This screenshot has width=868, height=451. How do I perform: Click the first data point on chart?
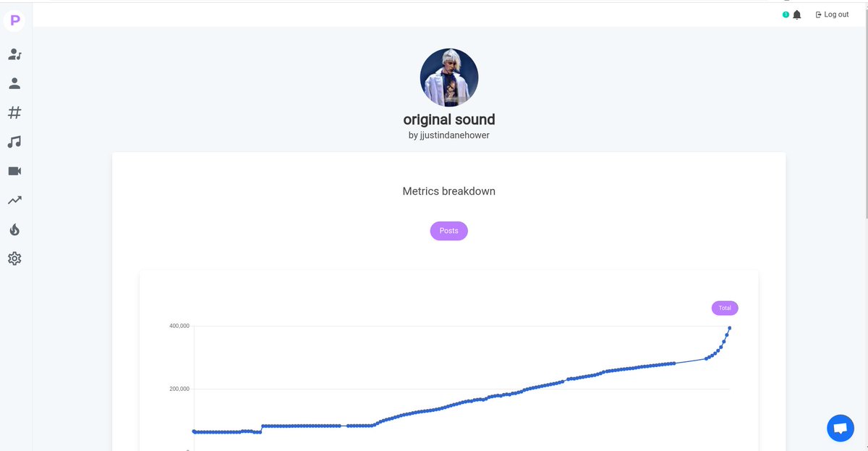coord(194,431)
